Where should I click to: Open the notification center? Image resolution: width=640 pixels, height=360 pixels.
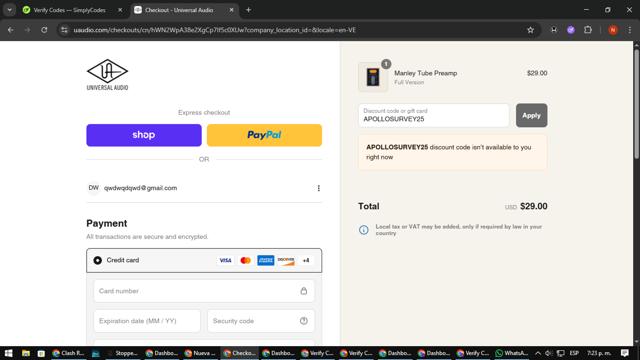click(624, 353)
